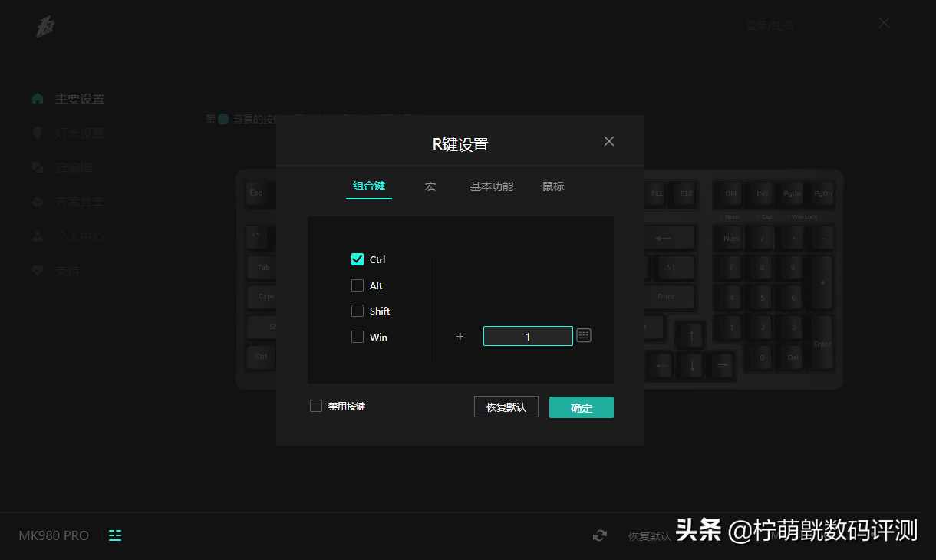The width and height of the screenshot is (936, 560).
Task: Click the key input field showing 1
Action: point(528,336)
